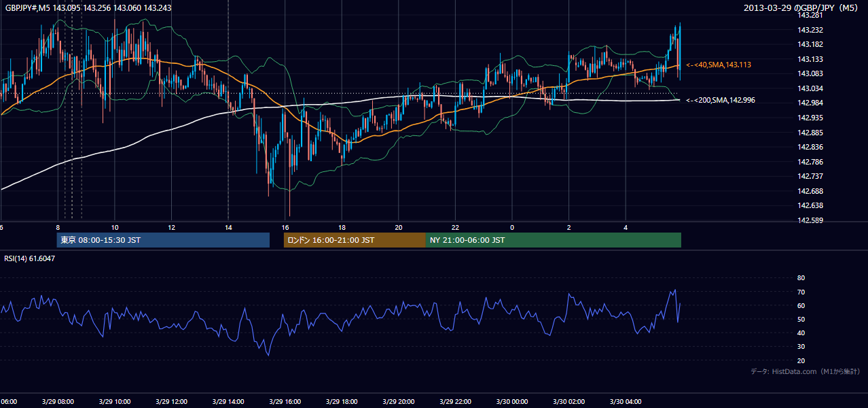Click price axis label 143.133

[810, 59]
